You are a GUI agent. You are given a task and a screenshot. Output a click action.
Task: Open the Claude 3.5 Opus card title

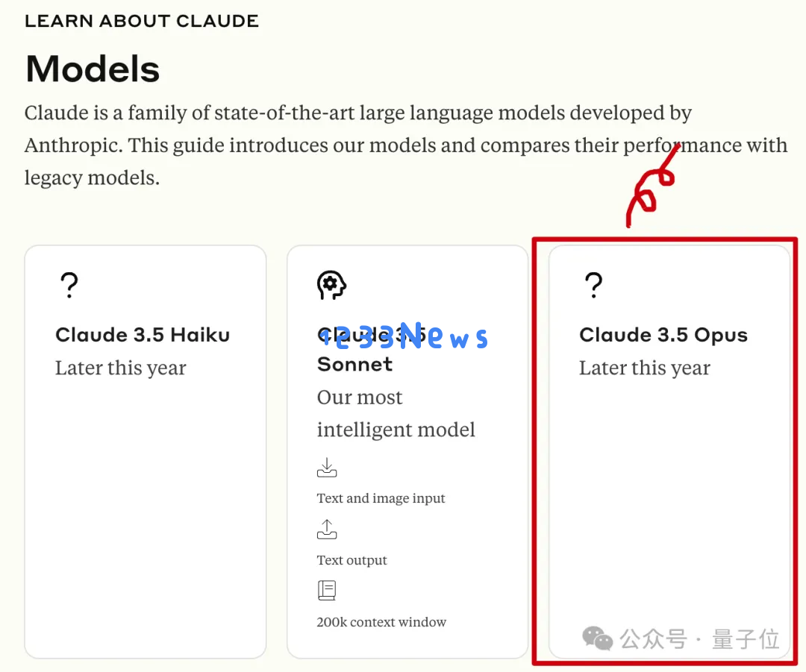pyautogui.click(x=663, y=335)
